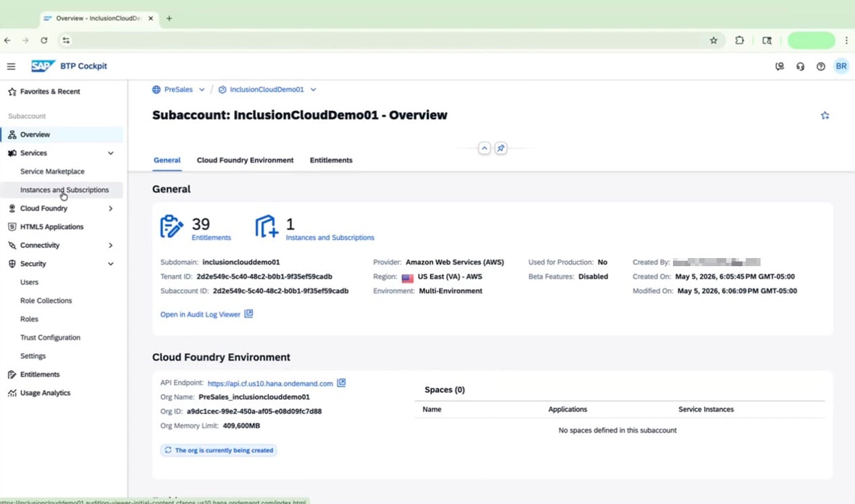
Task: Click the PreSales breadcrumb link
Action: [179, 90]
